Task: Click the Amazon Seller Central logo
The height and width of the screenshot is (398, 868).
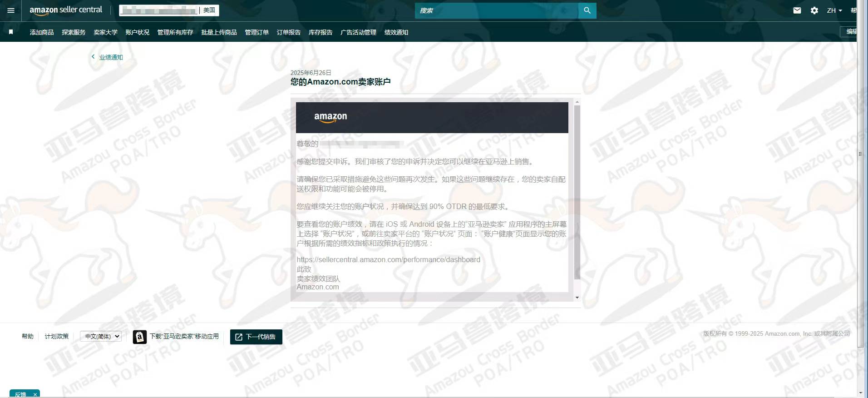Action: pyautogui.click(x=66, y=10)
